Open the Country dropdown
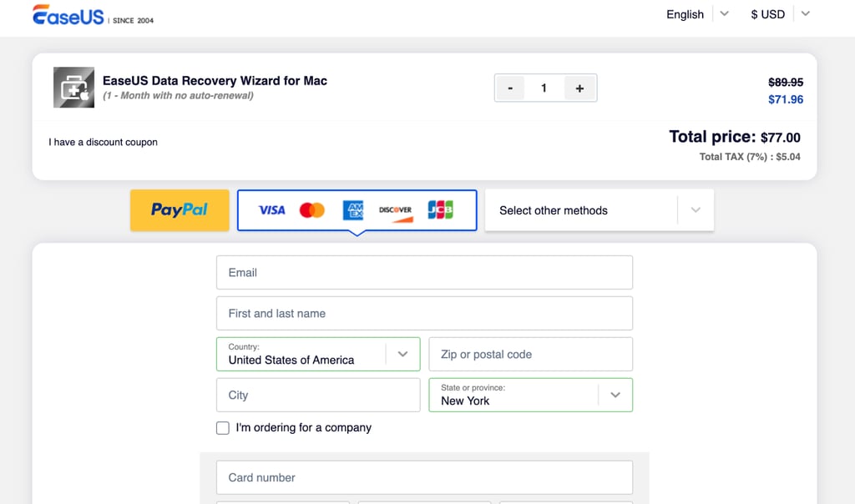The image size is (855, 504). point(318,354)
